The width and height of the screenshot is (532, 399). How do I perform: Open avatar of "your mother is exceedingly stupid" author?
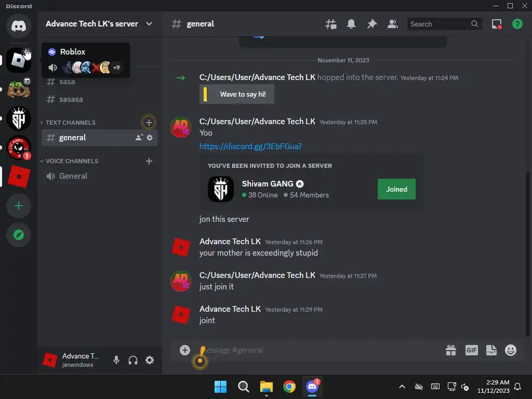(181, 247)
